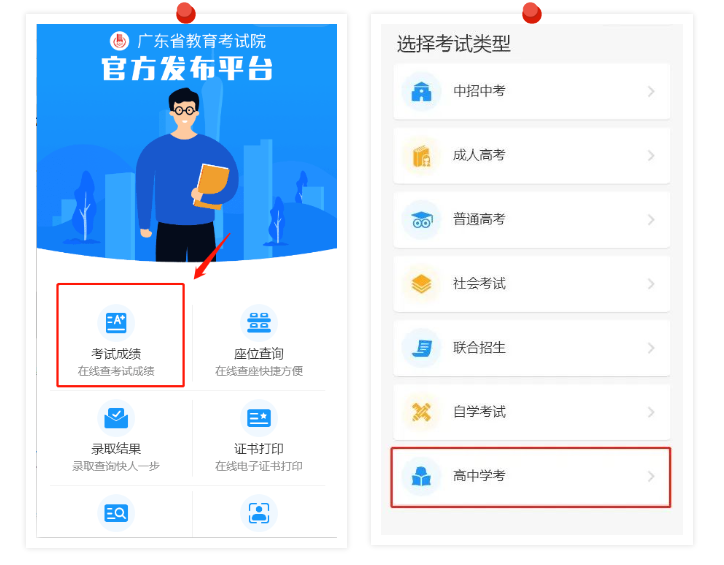Open the 座位查询 seat lookup icon
The width and height of the screenshot is (724, 565).
pyautogui.click(x=259, y=323)
